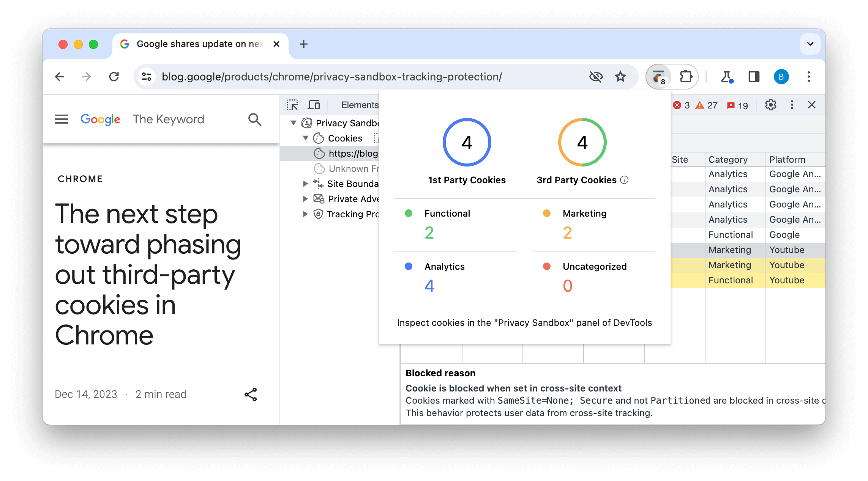Click the error count badge icon
The height and width of the screenshot is (481, 868).
677,105
